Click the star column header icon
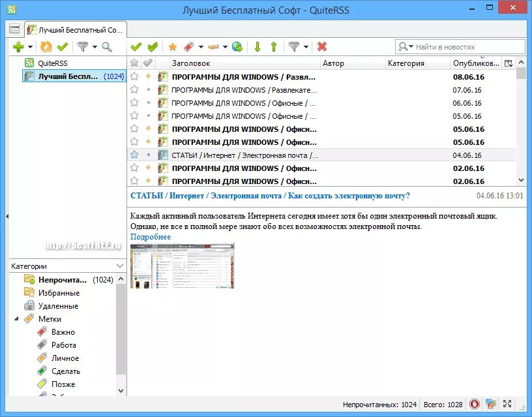The image size is (532, 417). [x=134, y=63]
